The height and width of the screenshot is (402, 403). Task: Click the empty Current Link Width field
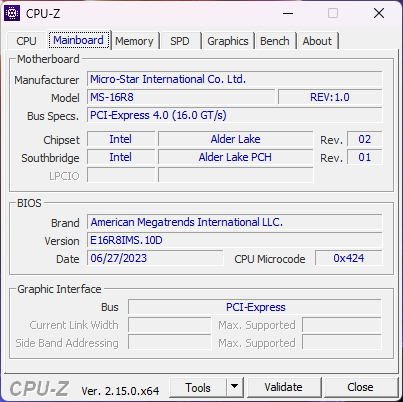169,325
